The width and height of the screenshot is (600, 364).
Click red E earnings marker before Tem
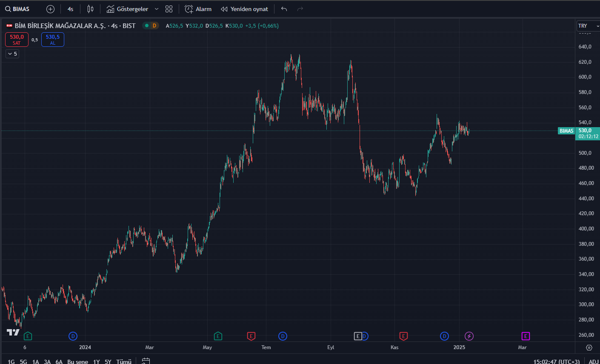pyautogui.click(x=251, y=336)
